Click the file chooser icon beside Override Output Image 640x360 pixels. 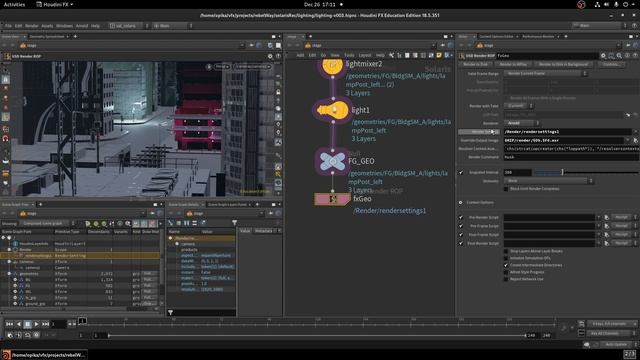click(635, 140)
